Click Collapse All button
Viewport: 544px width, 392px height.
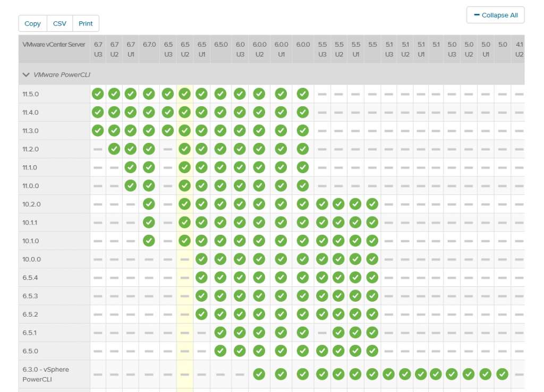pyautogui.click(x=496, y=15)
